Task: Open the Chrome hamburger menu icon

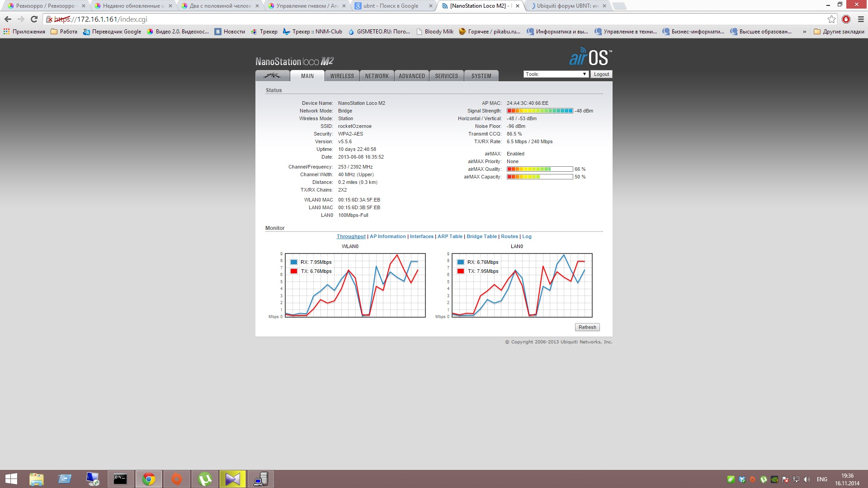Action: click(861, 19)
